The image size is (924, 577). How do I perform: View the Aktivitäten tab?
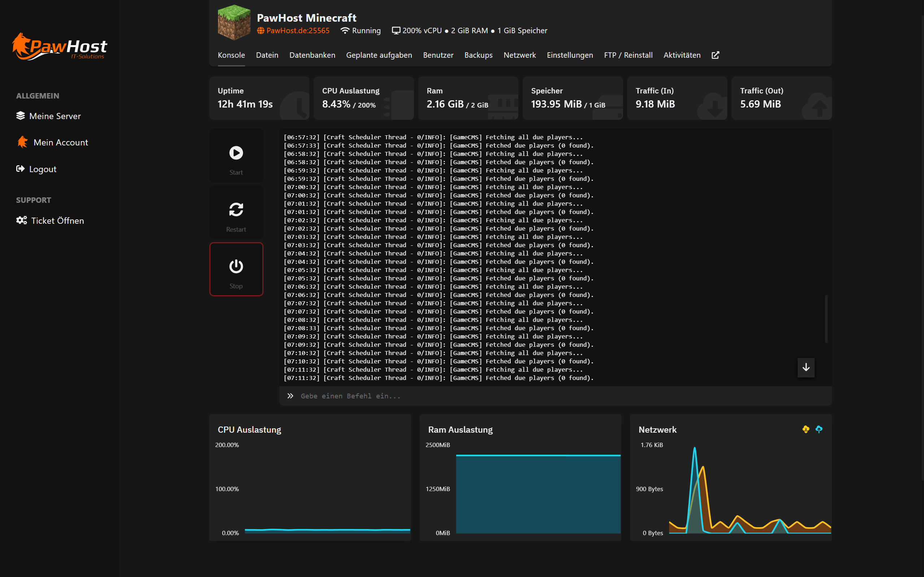tap(682, 55)
